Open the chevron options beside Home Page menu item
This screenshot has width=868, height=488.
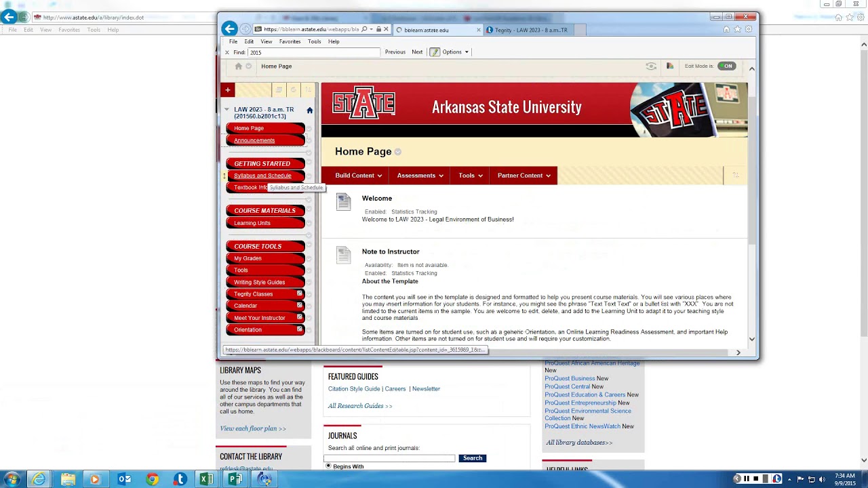(x=309, y=128)
